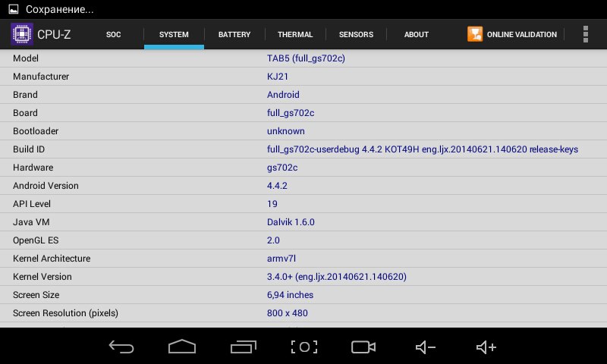The image size is (607, 364).
Task: Tap the Online Validation trophy icon
Action: [x=475, y=34]
